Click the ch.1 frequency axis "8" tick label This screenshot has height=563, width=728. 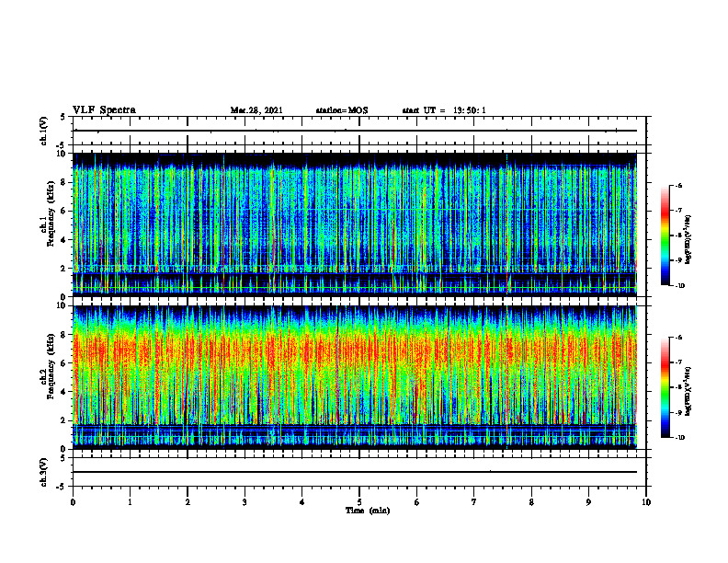pyautogui.click(x=64, y=182)
